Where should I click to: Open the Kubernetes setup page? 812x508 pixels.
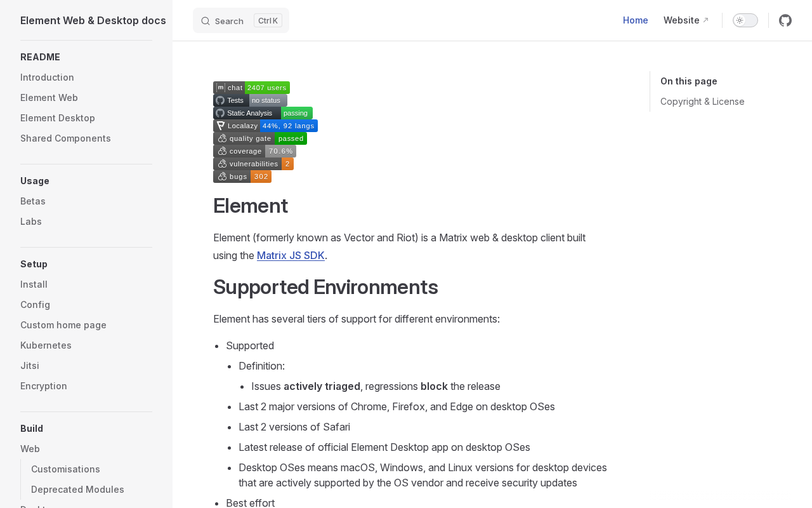(x=46, y=345)
